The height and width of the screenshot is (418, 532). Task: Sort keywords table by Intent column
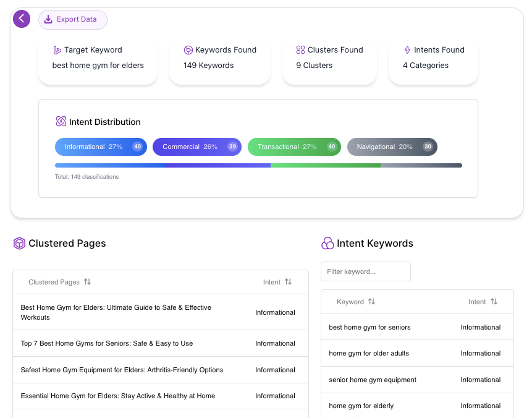(494, 302)
